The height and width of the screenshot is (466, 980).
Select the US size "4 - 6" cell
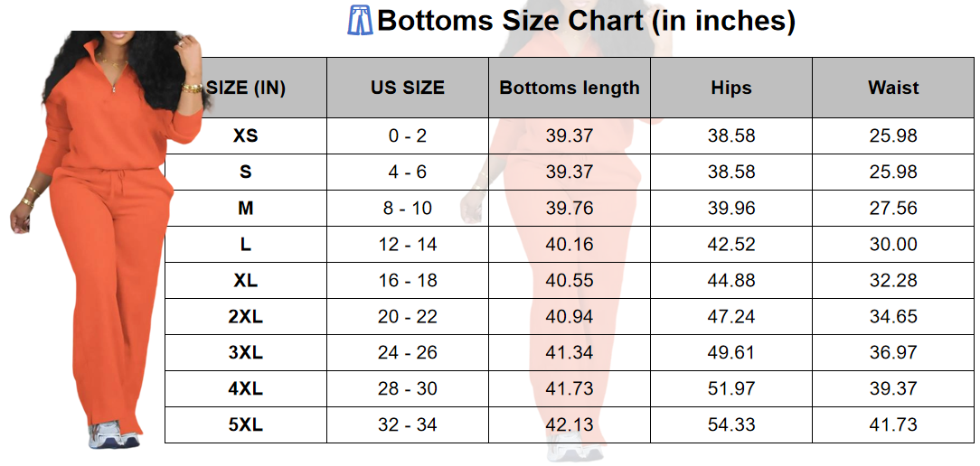[x=408, y=172]
